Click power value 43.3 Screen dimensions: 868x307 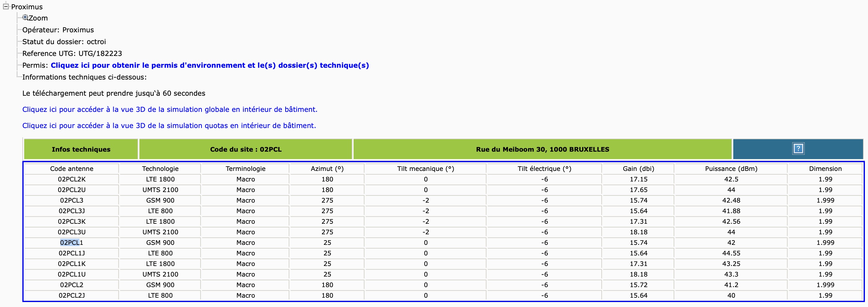(x=731, y=274)
